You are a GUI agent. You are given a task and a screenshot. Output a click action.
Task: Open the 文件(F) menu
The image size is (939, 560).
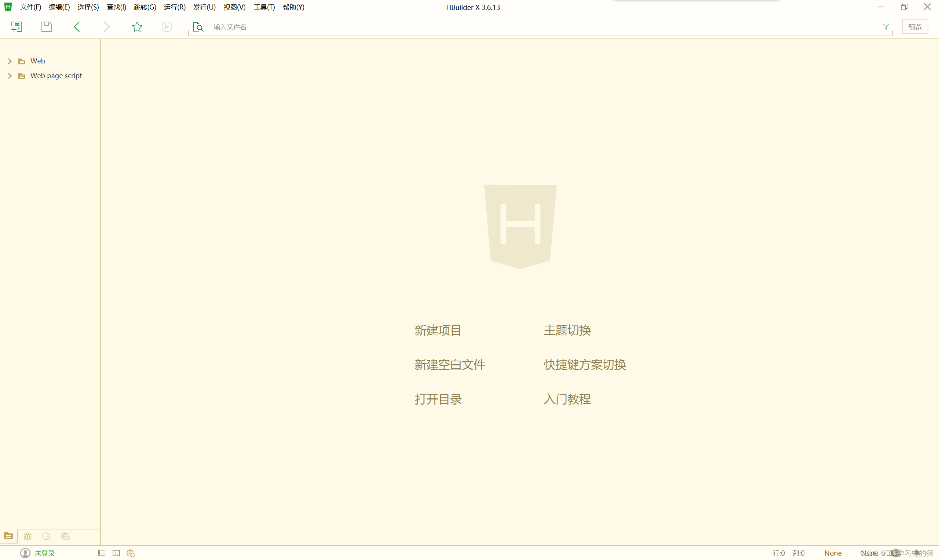[x=30, y=7]
